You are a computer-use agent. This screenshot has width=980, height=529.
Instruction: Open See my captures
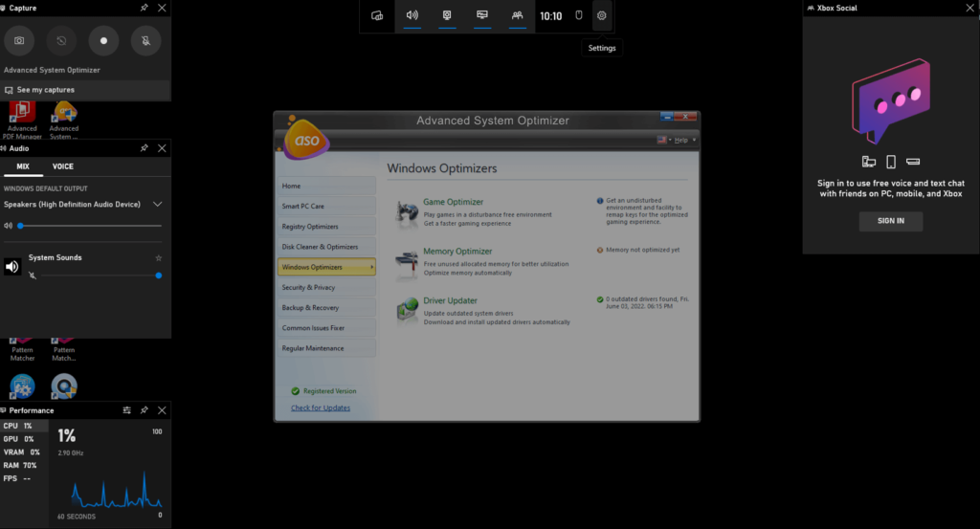tap(85, 90)
